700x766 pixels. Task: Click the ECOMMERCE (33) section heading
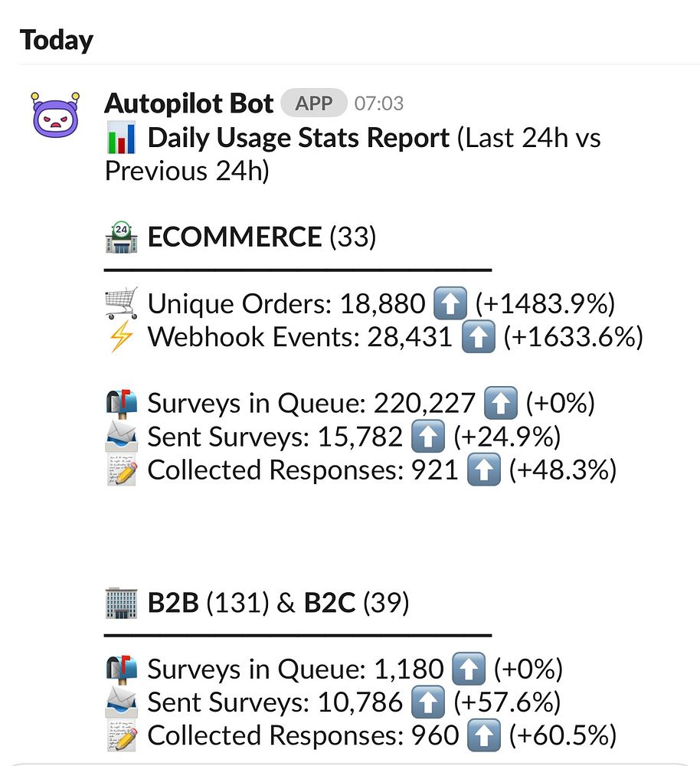[262, 237]
